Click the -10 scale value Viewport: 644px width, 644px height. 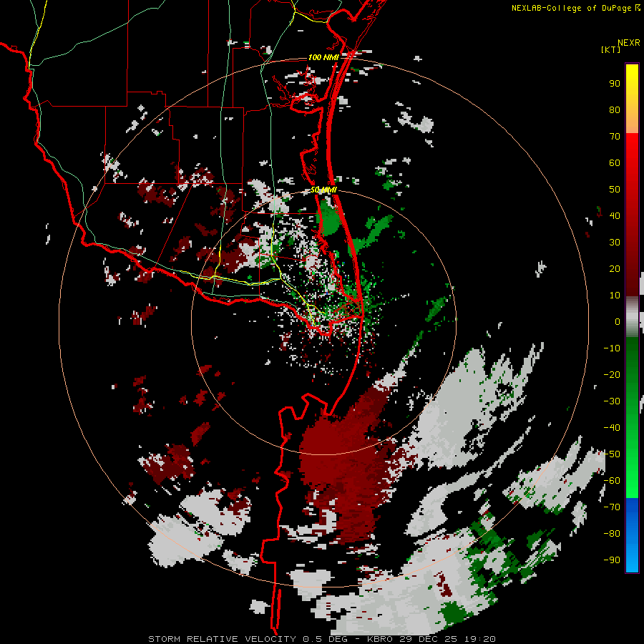coord(612,348)
